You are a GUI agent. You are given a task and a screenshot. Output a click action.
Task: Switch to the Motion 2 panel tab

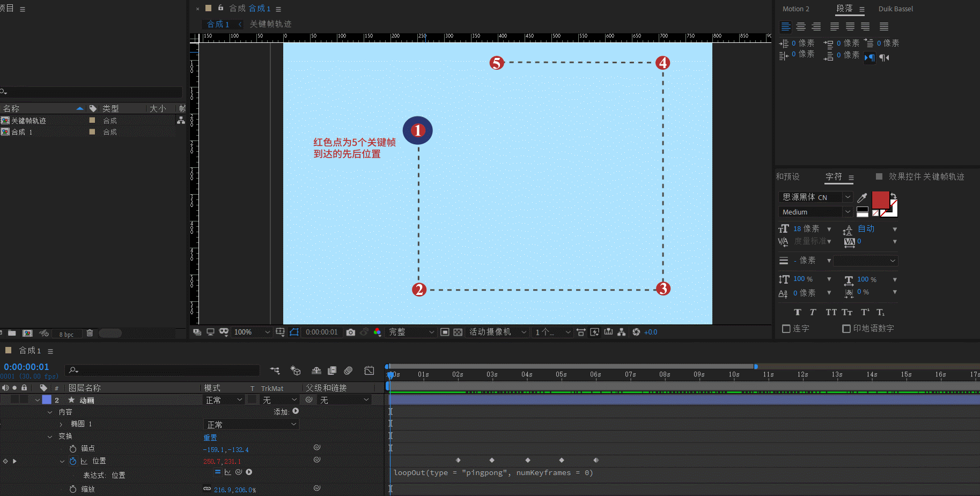pyautogui.click(x=795, y=9)
